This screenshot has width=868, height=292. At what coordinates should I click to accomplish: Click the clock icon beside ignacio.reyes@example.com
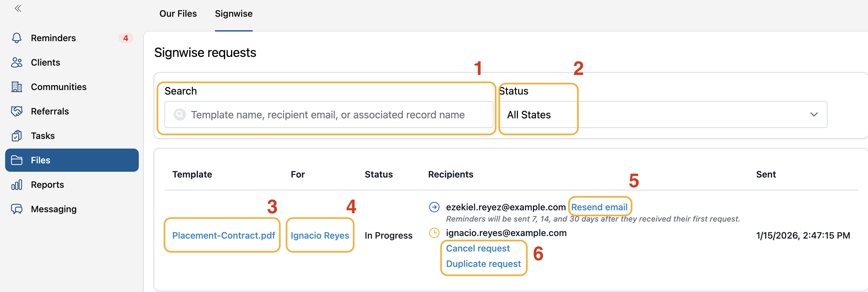click(x=434, y=233)
